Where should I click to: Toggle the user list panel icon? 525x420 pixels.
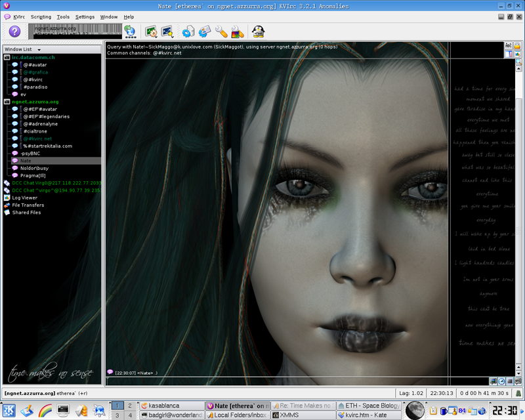(x=508, y=54)
